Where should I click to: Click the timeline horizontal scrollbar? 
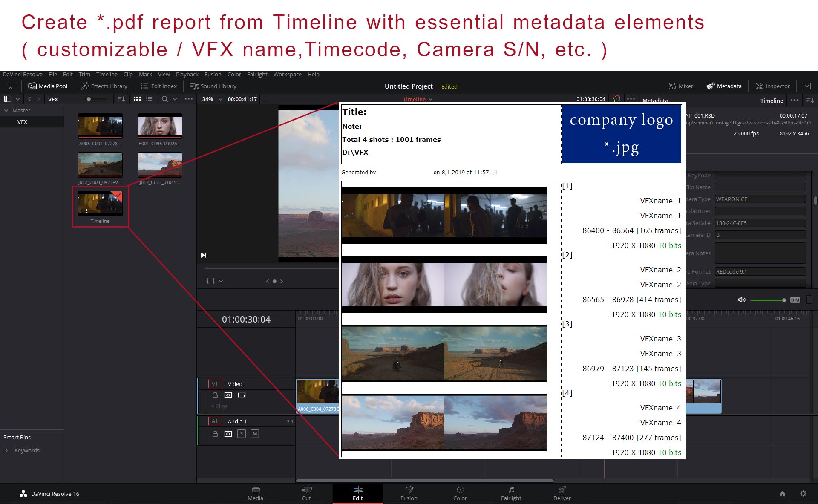[x=425, y=481]
